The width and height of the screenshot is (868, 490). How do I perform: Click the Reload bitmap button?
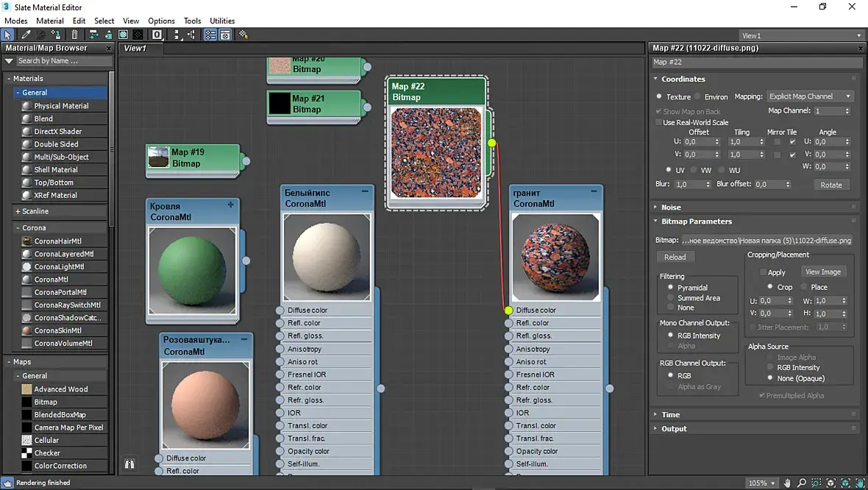[x=675, y=257]
